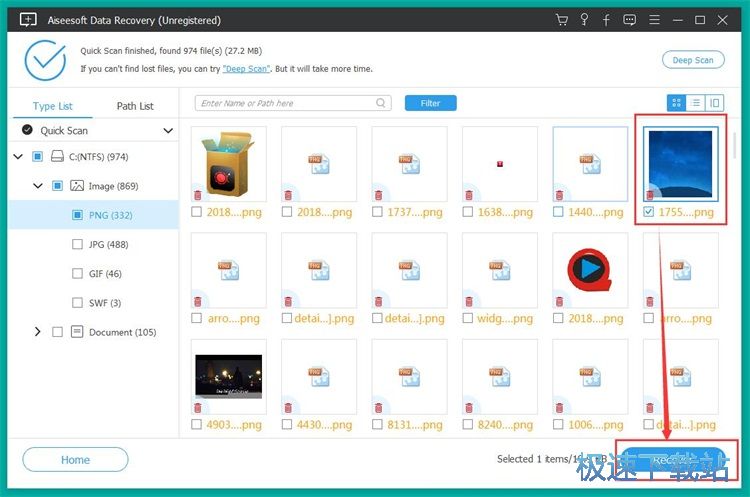Open the hamburger menu in title bar
This screenshot has height=497, width=750.
click(654, 20)
